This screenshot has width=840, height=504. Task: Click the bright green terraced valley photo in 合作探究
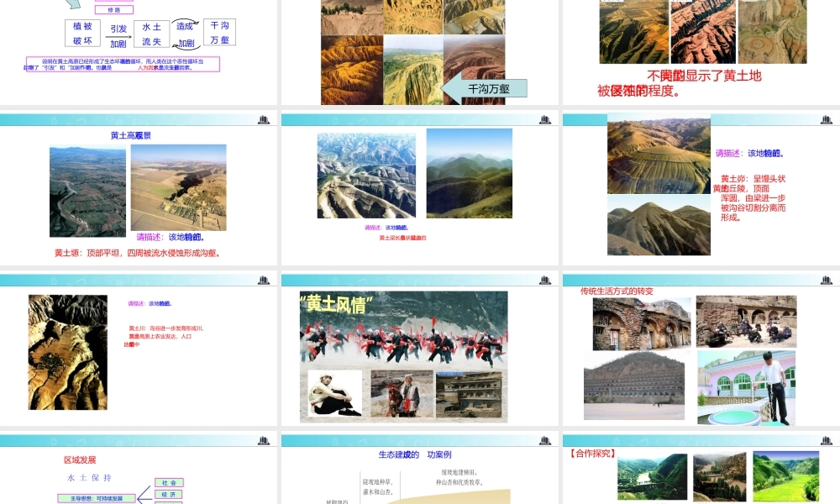(x=786, y=476)
